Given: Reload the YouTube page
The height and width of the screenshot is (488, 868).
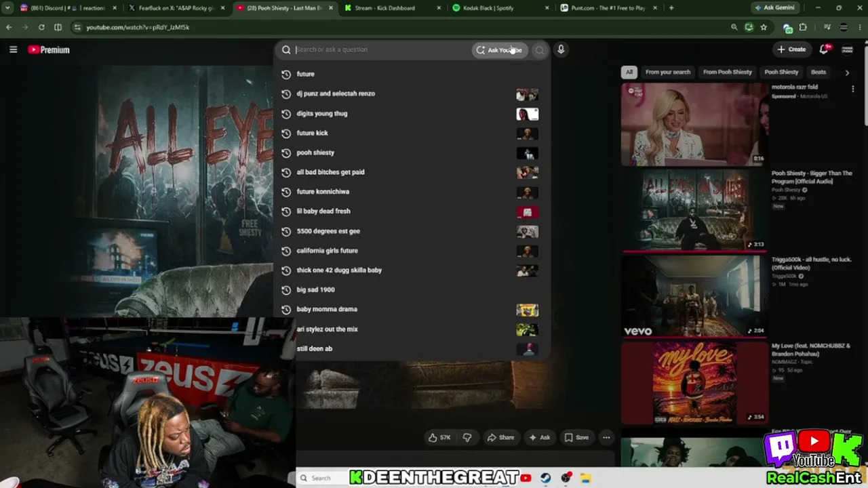Looking at the screenshot, I should (41, 27).
